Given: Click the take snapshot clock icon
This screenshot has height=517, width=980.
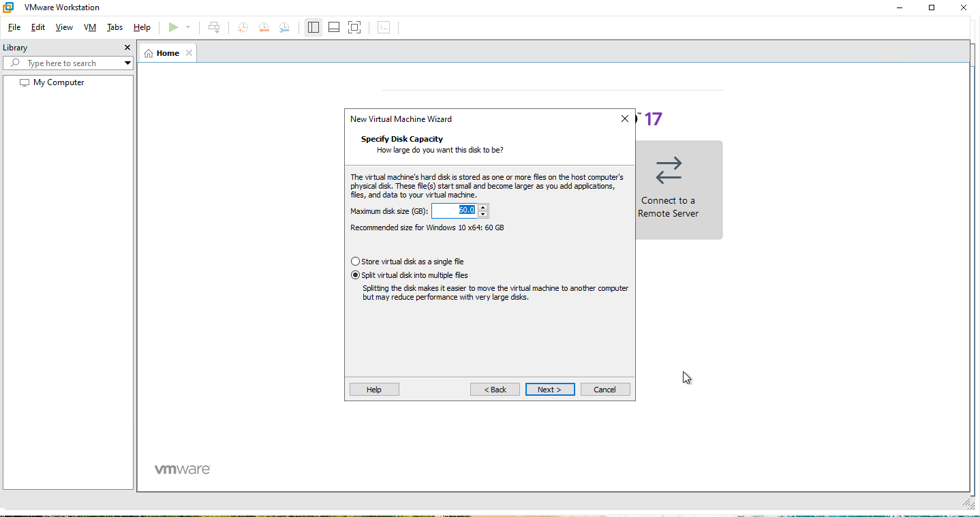Looking at the screenshot, I should coord(243,27).
